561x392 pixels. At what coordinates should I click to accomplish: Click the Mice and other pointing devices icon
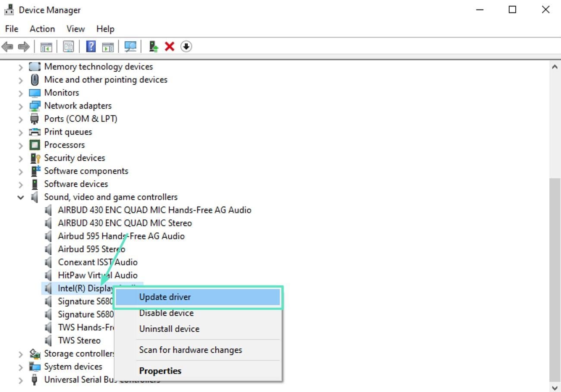[35, 80]
